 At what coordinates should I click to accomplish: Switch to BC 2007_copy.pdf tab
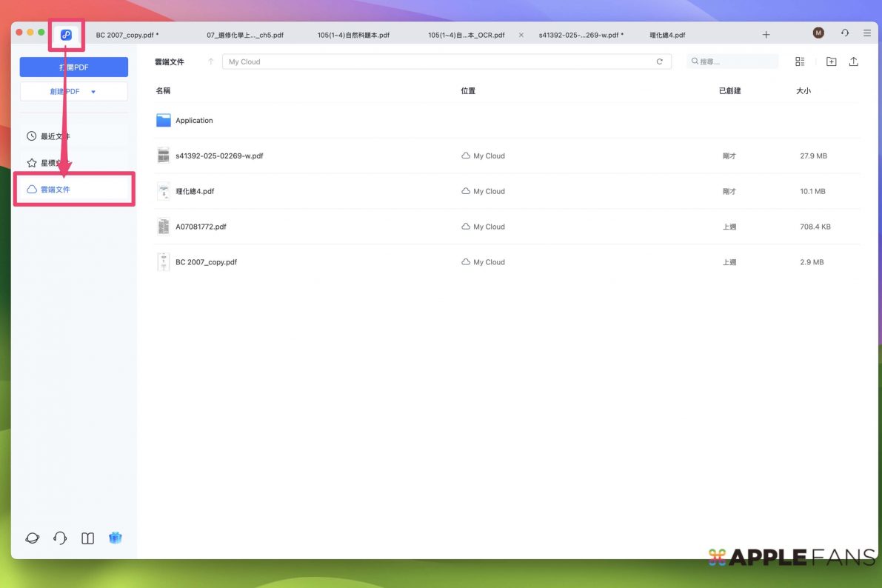pyautogui.click(x=127, y=35)
